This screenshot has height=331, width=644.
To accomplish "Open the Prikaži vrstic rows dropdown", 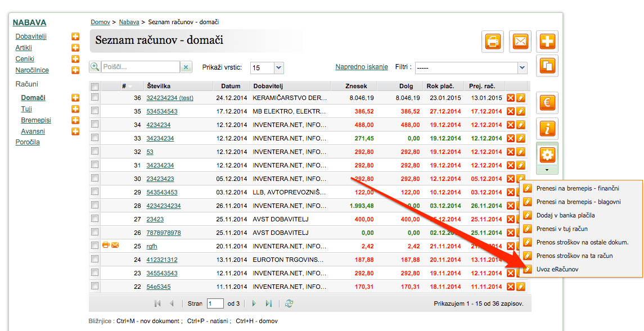I will (278, 67).
